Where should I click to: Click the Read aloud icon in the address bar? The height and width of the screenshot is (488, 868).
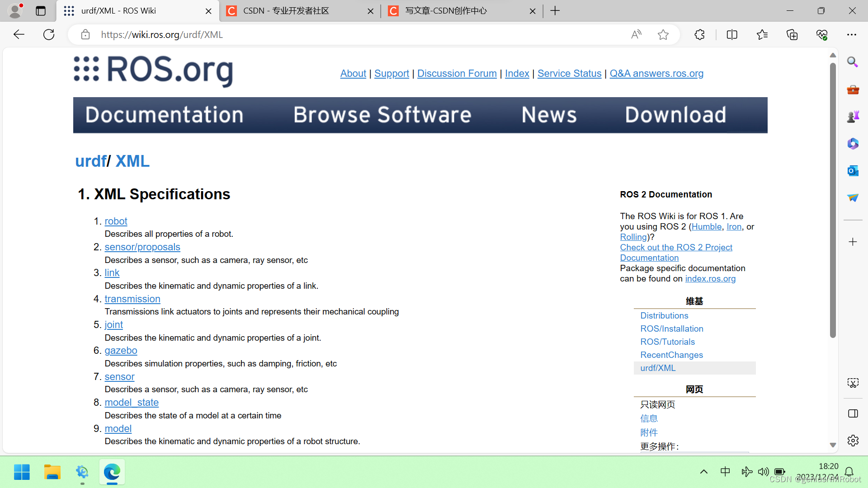[x=636, y=34]
